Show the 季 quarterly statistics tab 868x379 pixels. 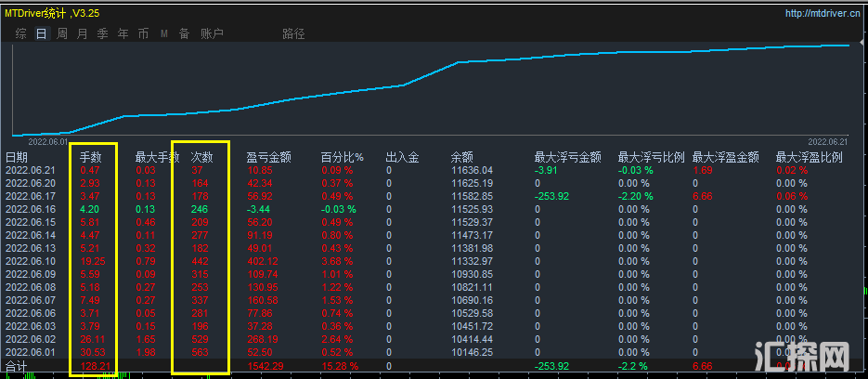[103, 34]
